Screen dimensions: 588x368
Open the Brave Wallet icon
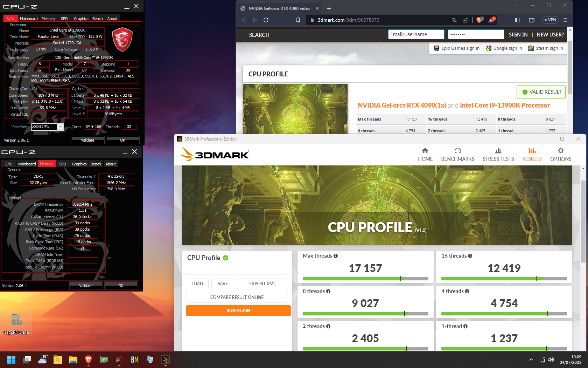tap(532, 20)
